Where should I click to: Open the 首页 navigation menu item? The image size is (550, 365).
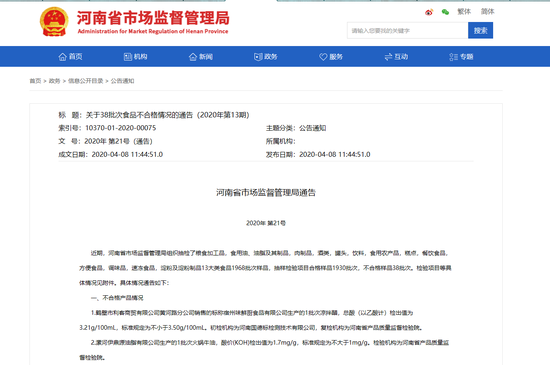click(x=71, y=57)
